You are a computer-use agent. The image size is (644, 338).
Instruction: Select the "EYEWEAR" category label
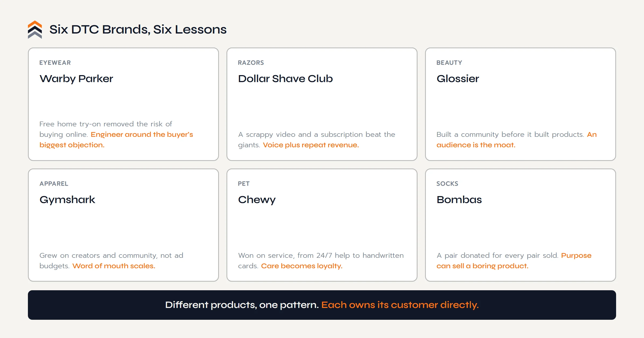pos(55,63)
